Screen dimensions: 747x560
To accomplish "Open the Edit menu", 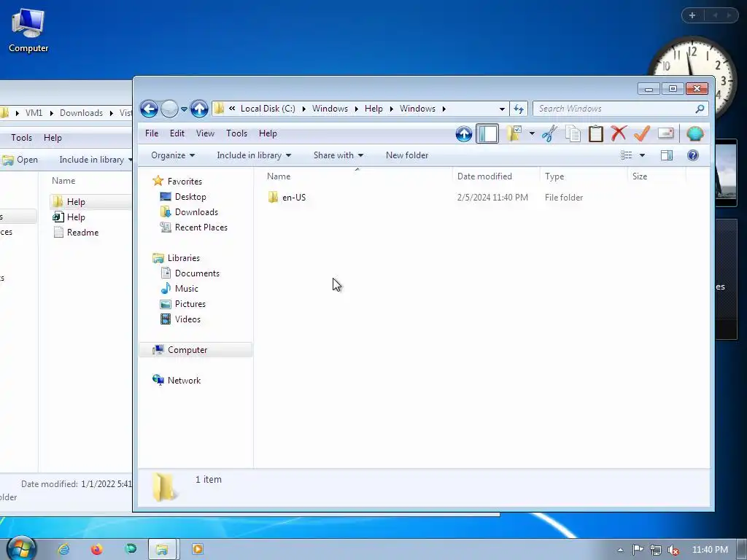I will pos(177,133).
